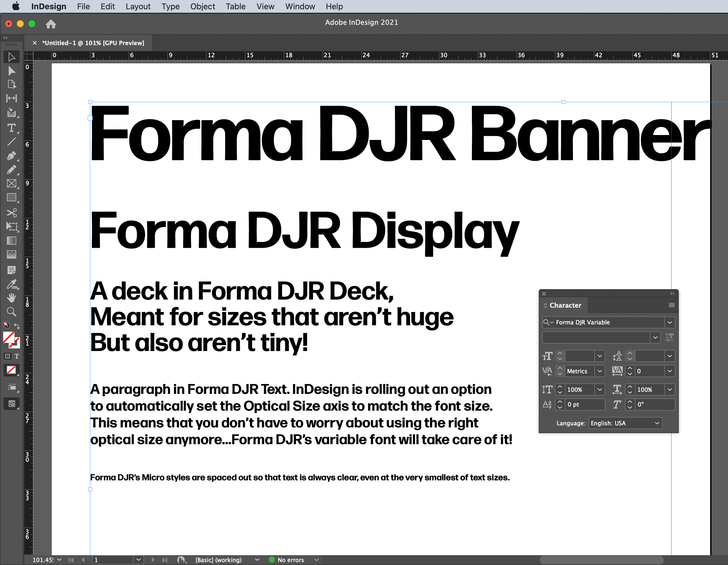Toggle the Screen Mode button in toolbar

(x=12, y=404)
